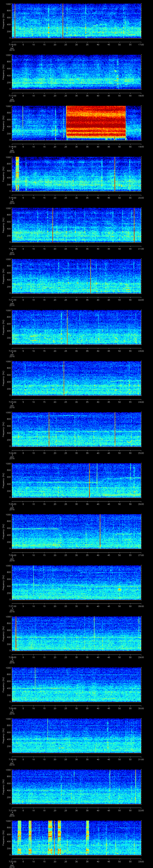Click the 7:23:00 start time label

(x=12, y=402)
